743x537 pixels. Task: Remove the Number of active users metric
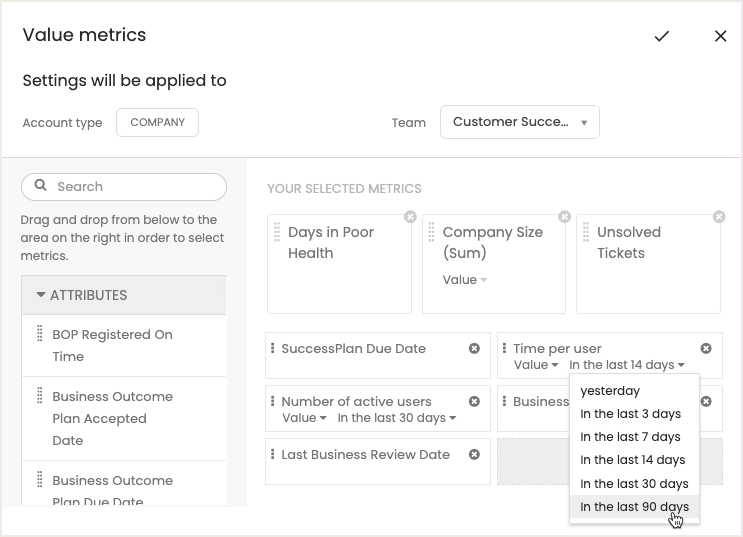pyautogui.click(x=475, y=402)
